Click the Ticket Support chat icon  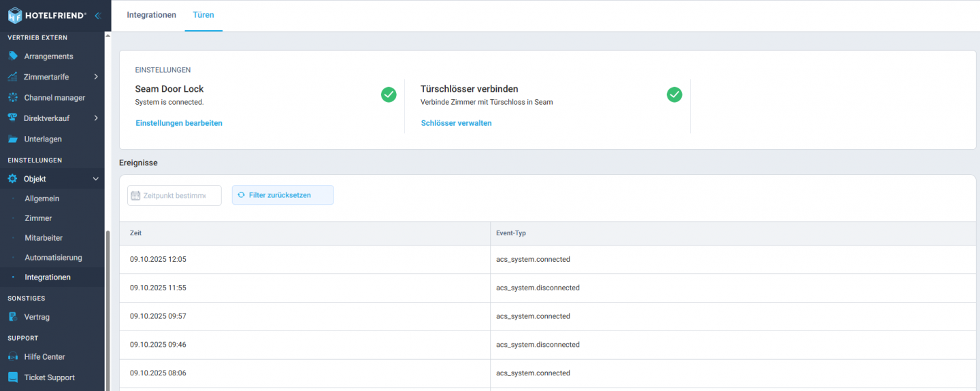coord(12,377)
